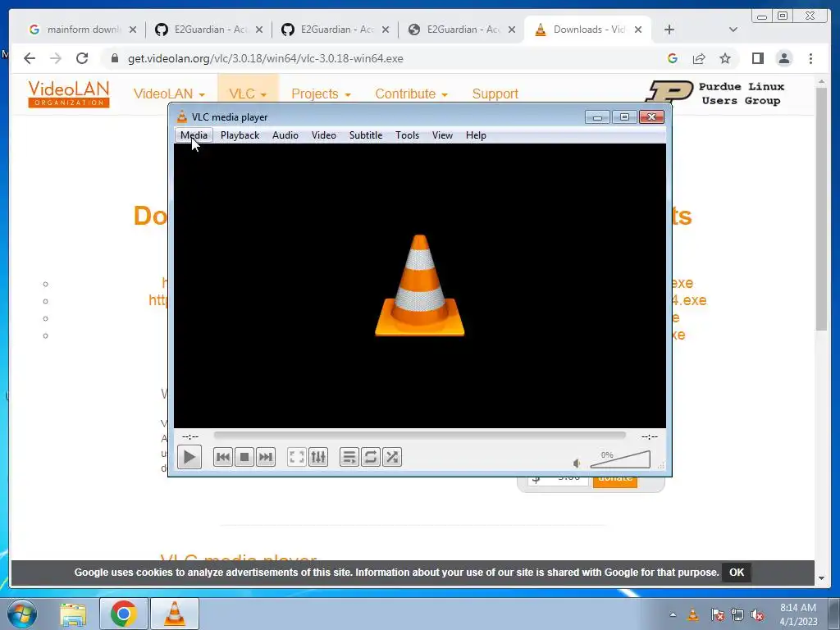The height and width of the screenshot is (630, 840).
Task: Bookmark this page with star icon
Action: (x=725, y=58)
